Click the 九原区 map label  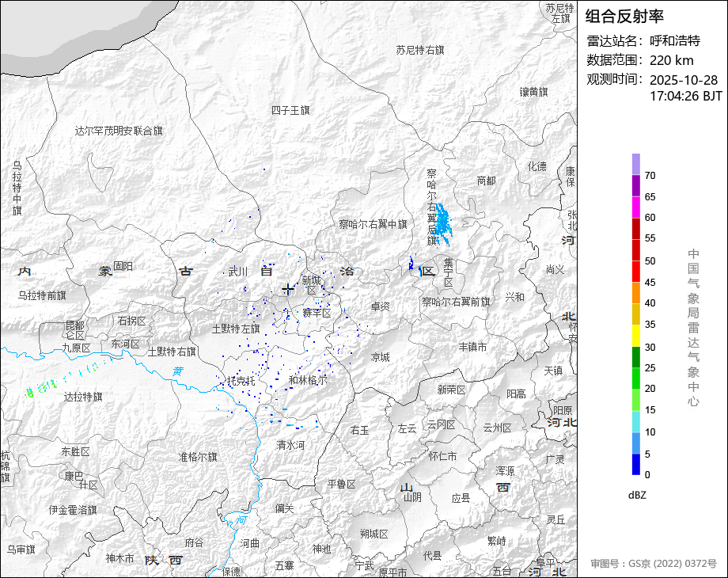[77, 348]
